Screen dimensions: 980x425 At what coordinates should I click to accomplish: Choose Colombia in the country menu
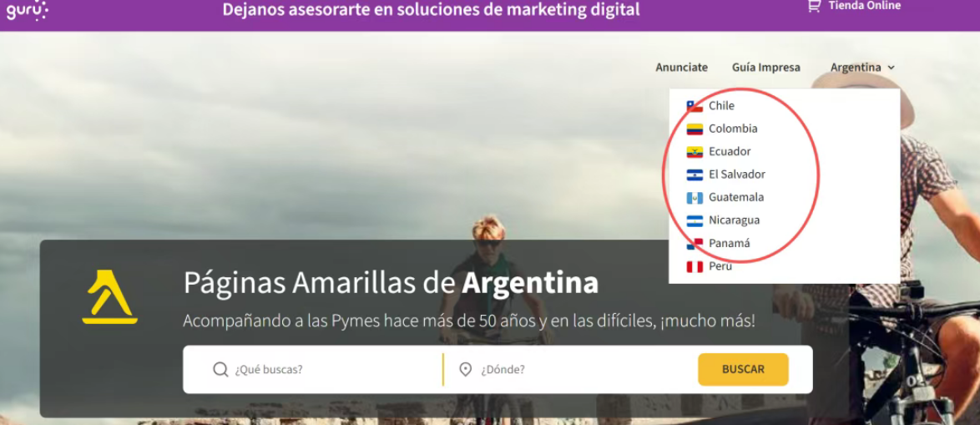click(733, 129)
